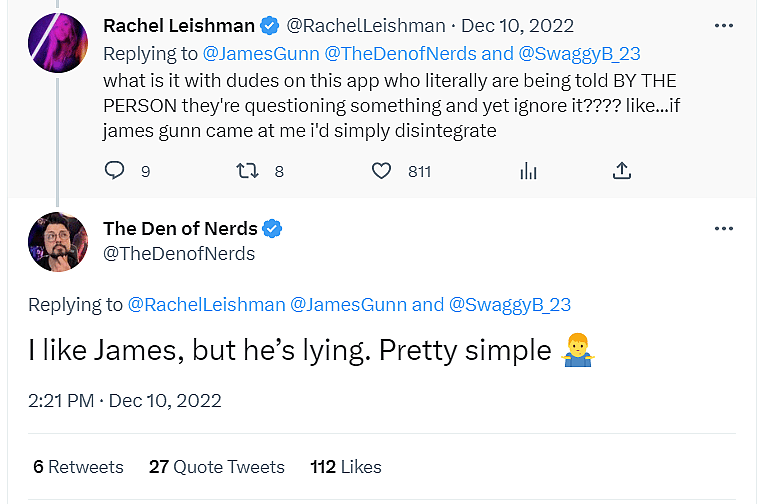View analytics icon on Rachel's tweet
This screenshot has height=504, width=764.
[528, 171]
